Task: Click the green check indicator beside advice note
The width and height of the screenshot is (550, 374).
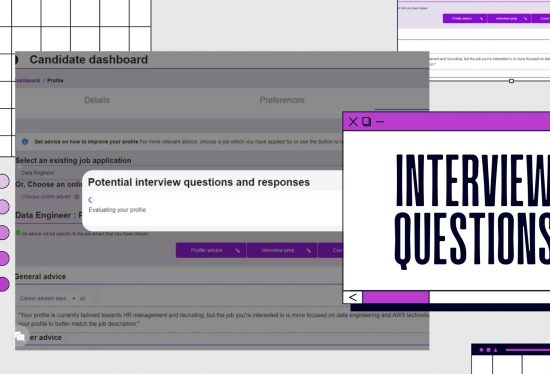Action: (x=18, y=233)
